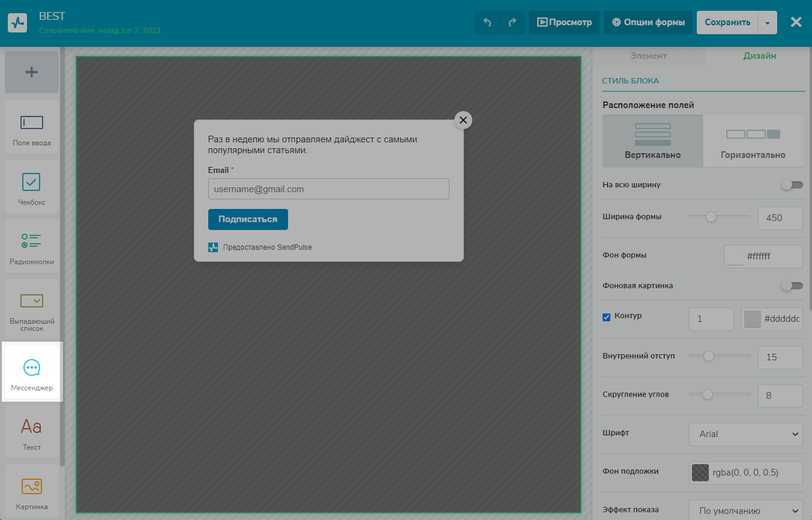Screen dimensions: 812x520
Task: Add a Радиокнопки element
Action: [x=32, y=246]
